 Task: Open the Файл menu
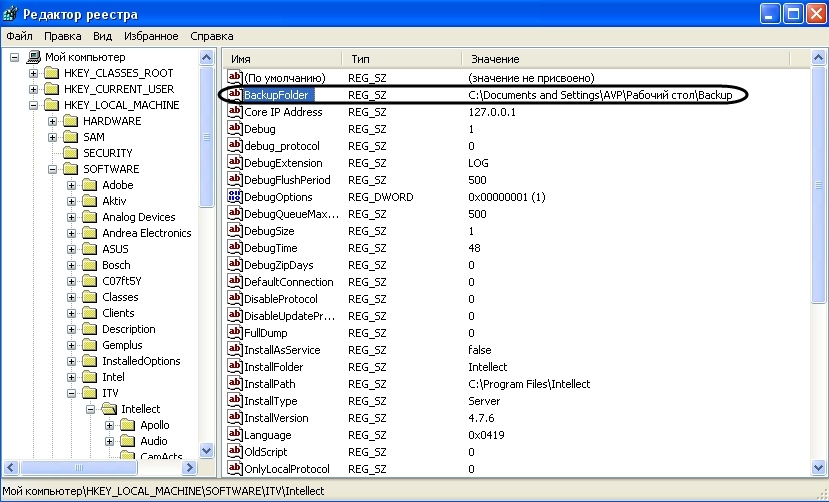[19, 36]
